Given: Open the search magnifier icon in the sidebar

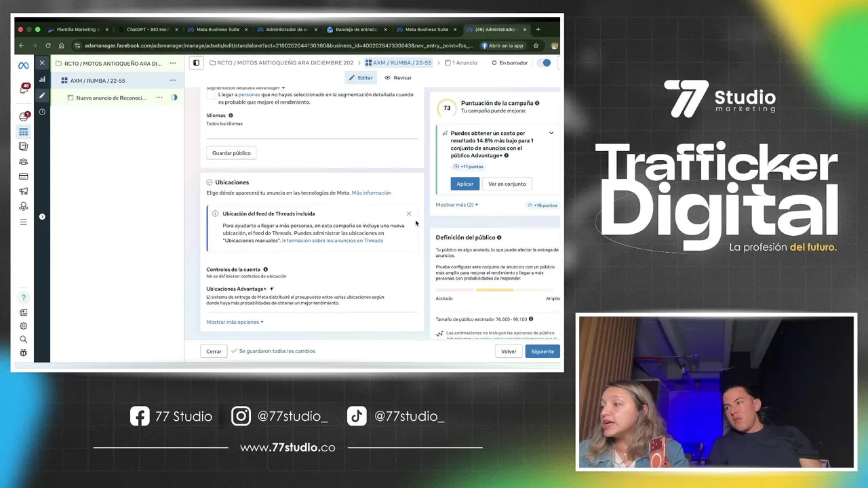Looking at the screenshot, I should [x=24, y=340].
